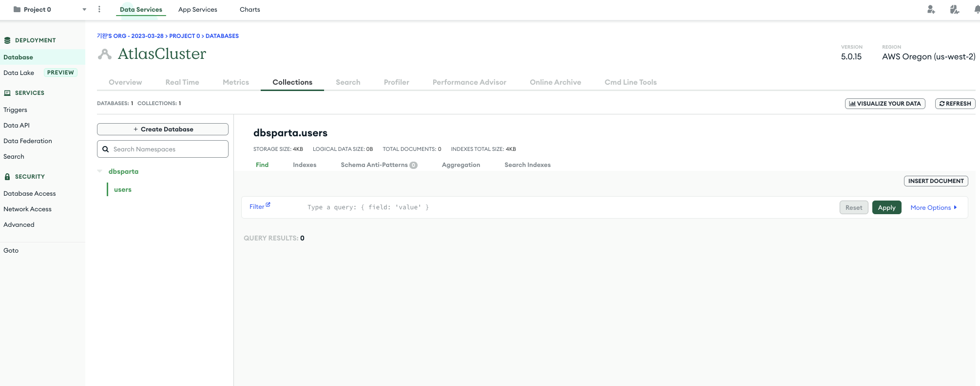Click Goto in the sidebar
Screen dimensions: 980x386
point(11,251)
